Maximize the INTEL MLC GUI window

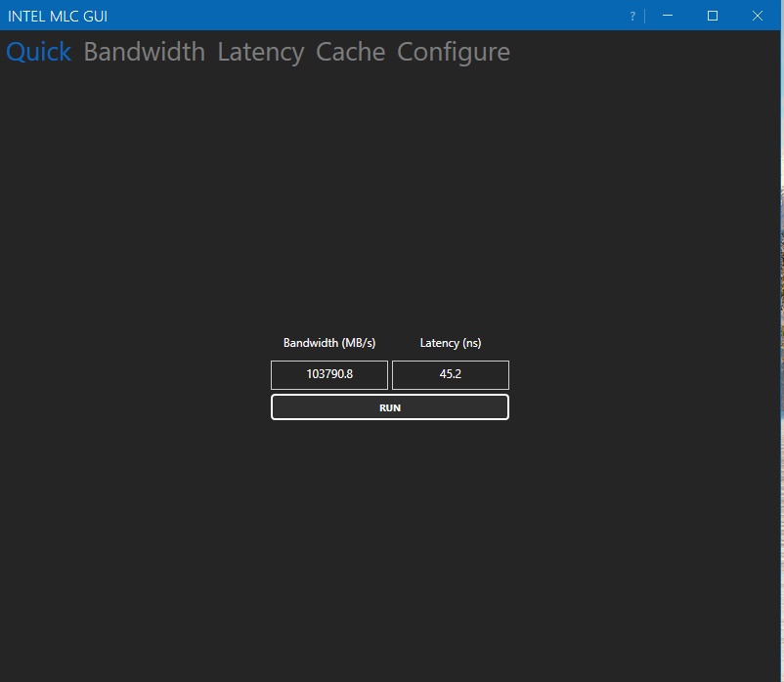(x=713, y=16)
